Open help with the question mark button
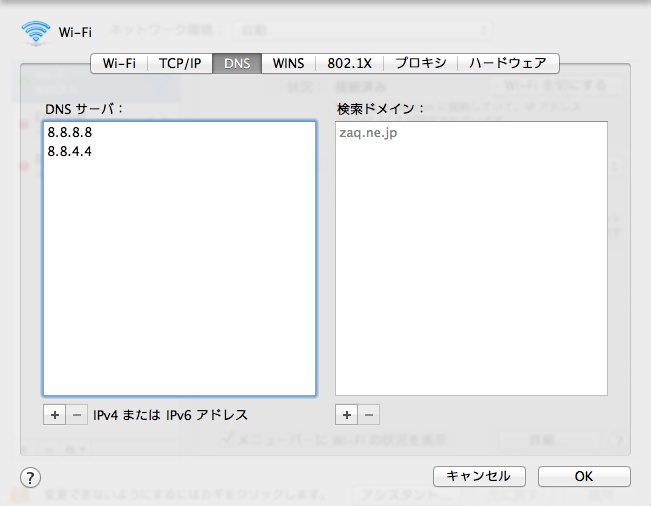651x506 pixels. click(x=30, y=477)
